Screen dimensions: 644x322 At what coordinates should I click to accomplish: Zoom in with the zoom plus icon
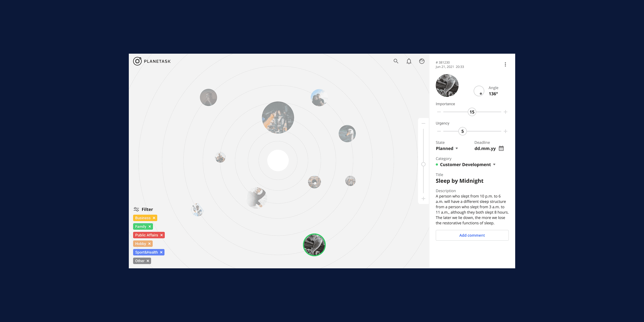coord(423,199)
